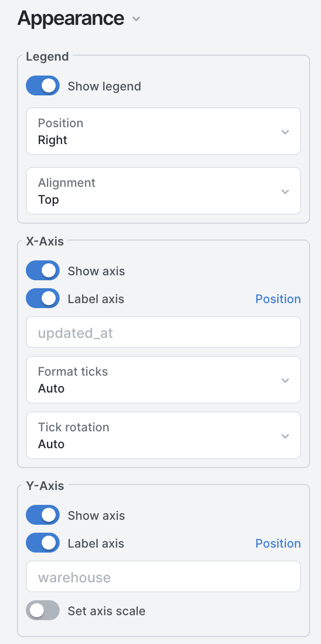Click the updated_at axis label field

pos(163,332)
